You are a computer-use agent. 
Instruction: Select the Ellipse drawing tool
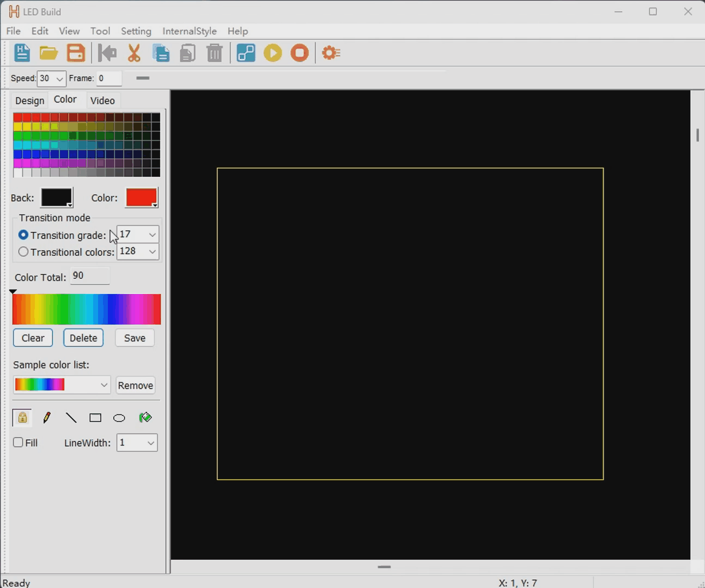pos(119,417)
